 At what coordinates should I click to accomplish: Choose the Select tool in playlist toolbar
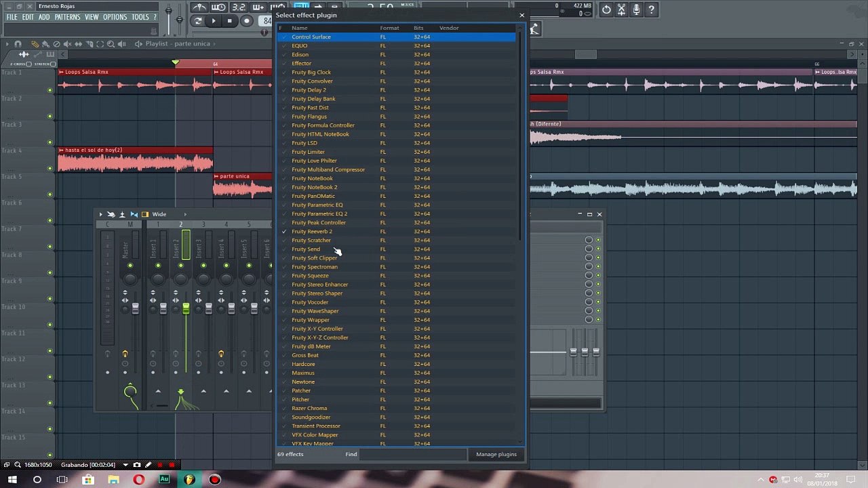pos(100,44)
